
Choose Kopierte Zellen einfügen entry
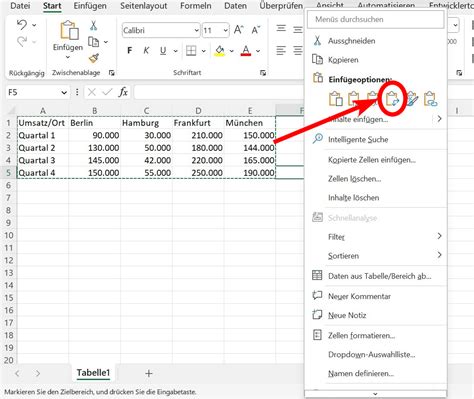pos(372,160)
